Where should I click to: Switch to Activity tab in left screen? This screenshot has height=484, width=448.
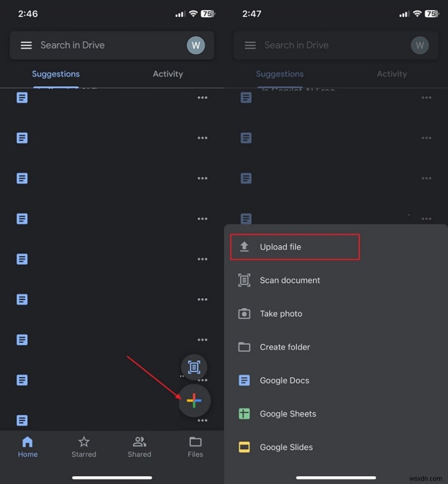pyautogui.click(x=168, y=74)
